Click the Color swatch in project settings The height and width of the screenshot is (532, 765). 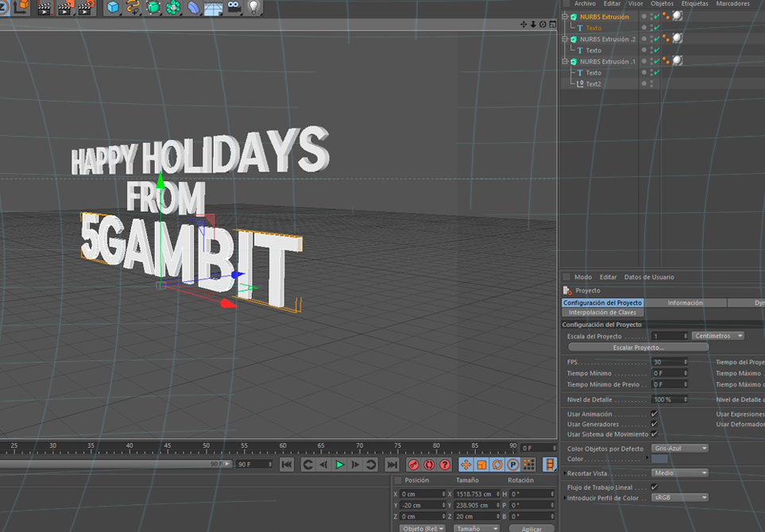point(659,459)
